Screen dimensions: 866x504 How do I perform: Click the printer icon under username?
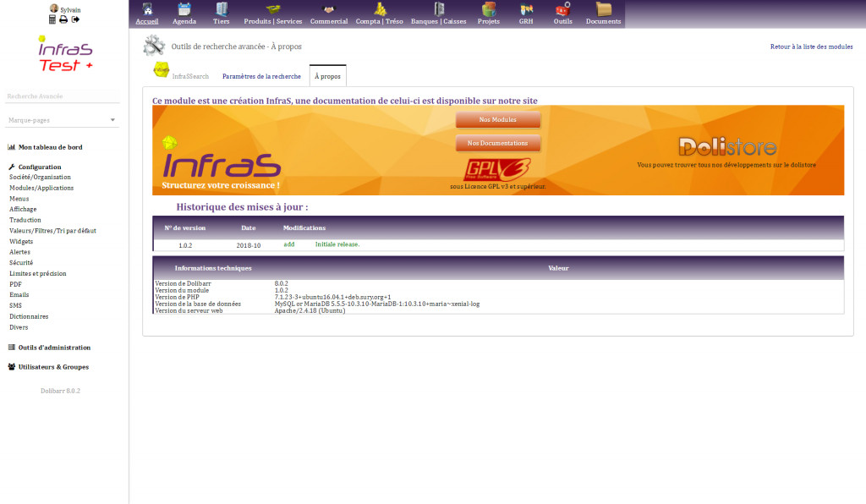pos(63,19)
